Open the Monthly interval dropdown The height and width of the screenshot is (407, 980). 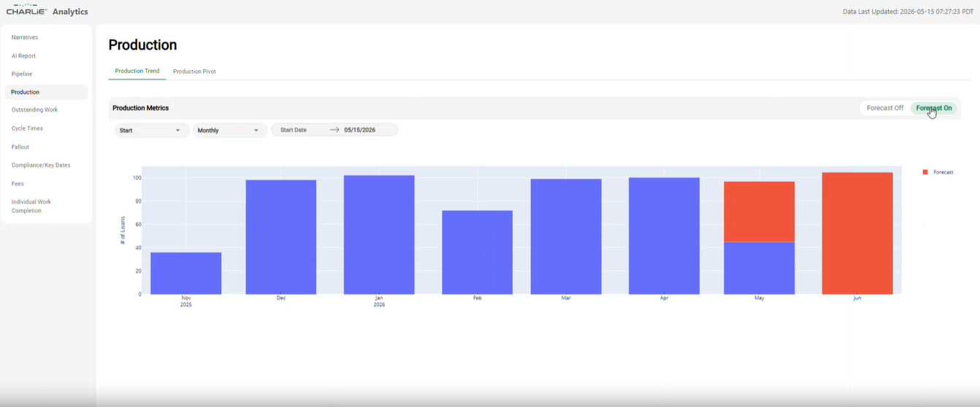coord(229,131)
